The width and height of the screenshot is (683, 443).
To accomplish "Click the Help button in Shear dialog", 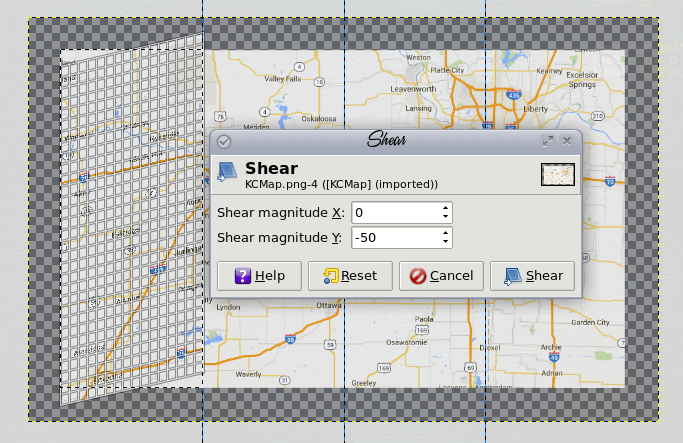I will point(259,276).
